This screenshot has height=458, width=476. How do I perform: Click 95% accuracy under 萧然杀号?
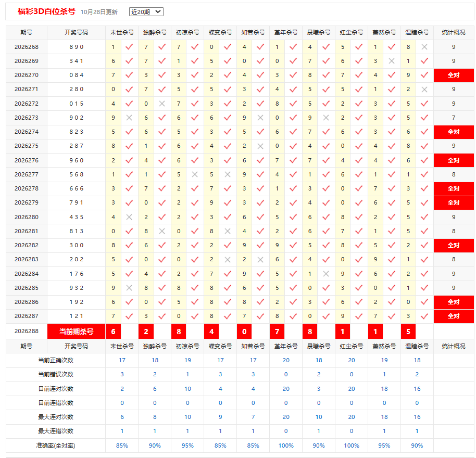(x=384, y=446)
